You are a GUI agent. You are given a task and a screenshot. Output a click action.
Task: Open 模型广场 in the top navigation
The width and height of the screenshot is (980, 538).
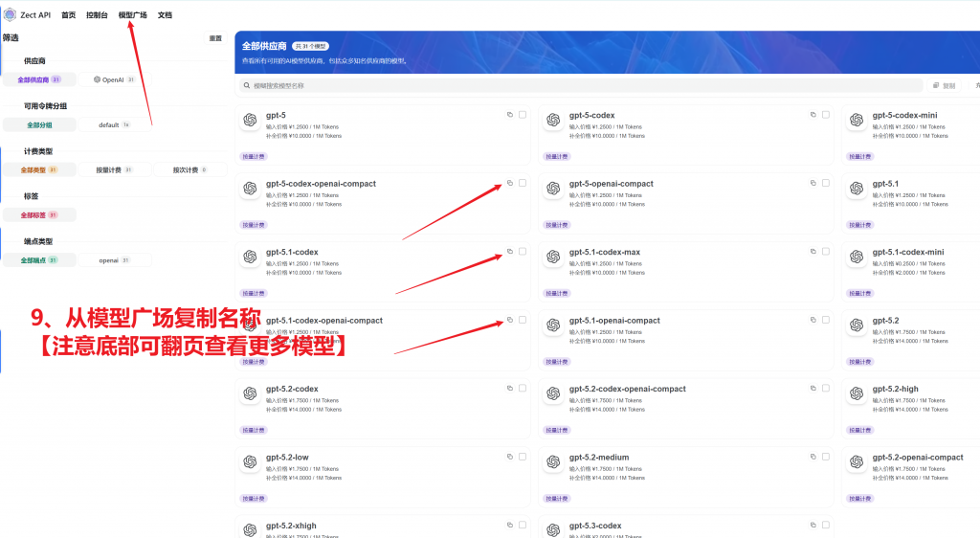click(132, 15)
